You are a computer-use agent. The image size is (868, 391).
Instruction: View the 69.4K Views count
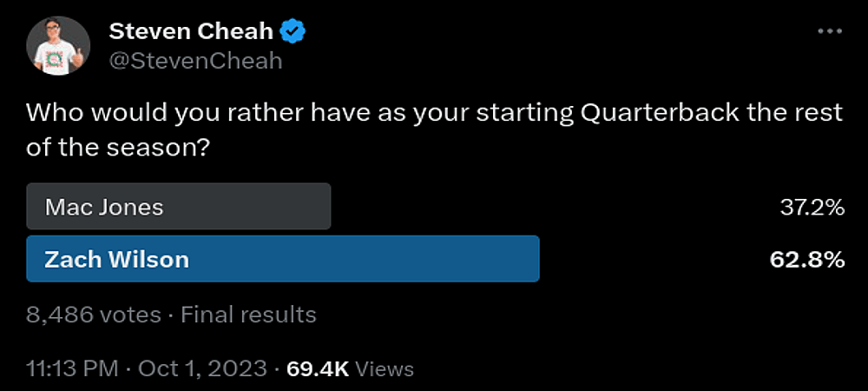318,368
